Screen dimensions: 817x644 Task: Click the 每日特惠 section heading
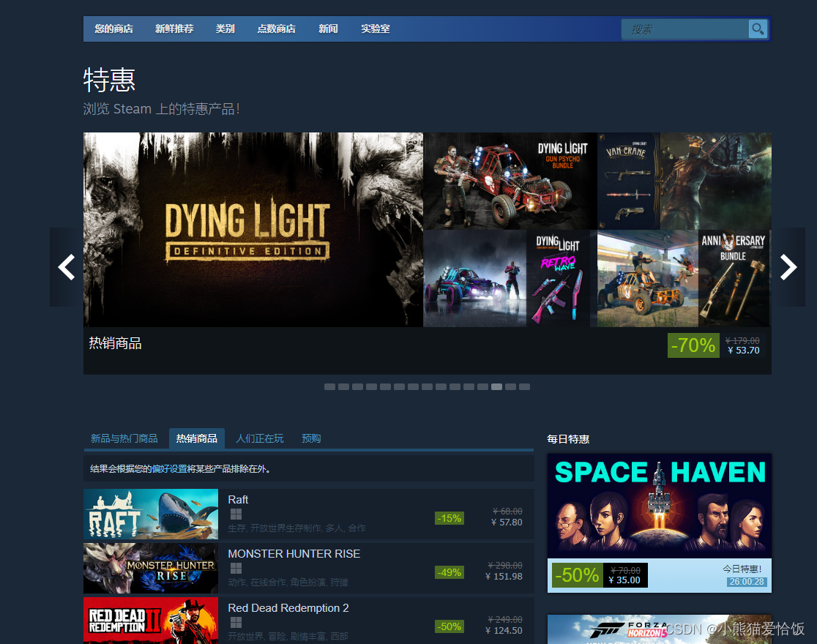(x=568, y=439)
